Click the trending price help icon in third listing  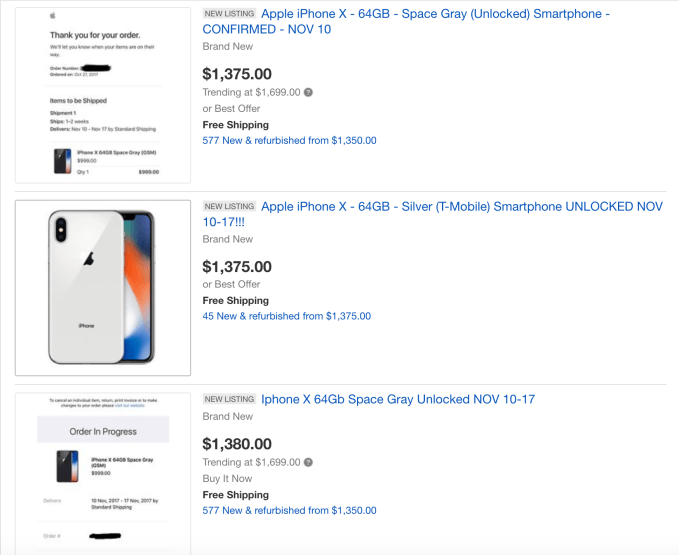308,462
